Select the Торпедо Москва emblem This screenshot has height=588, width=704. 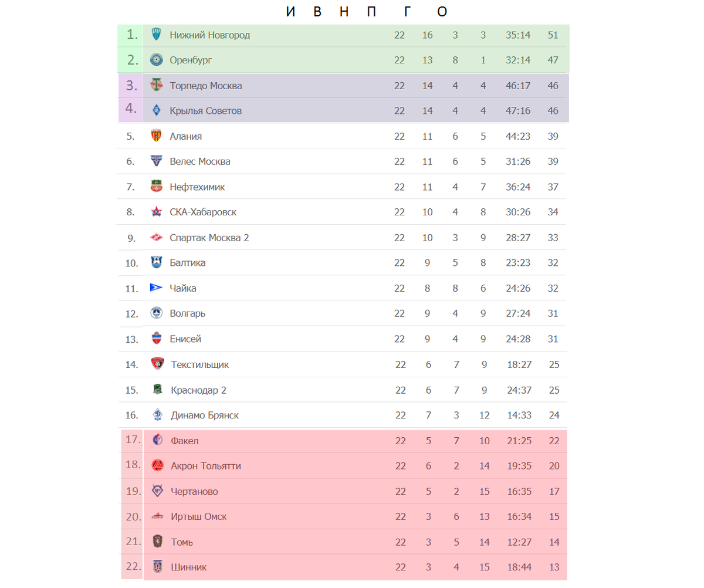pos(157,85)
